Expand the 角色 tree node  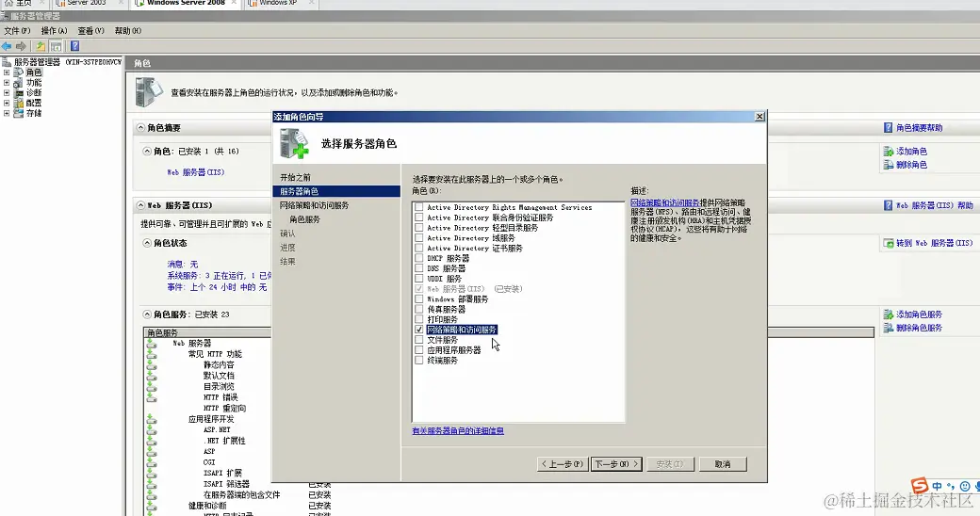coord(7,73)
